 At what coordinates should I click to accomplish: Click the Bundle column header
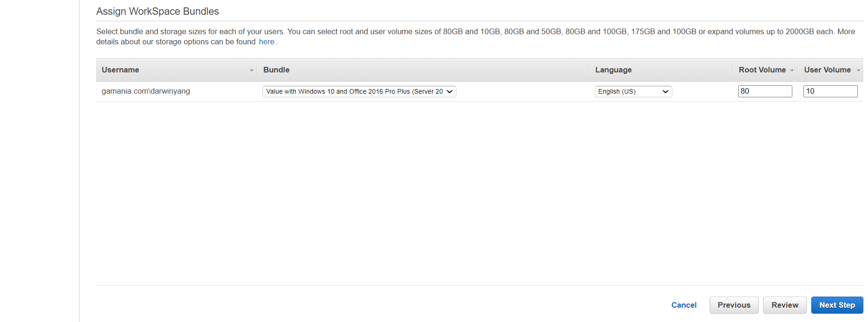(276, 70)
